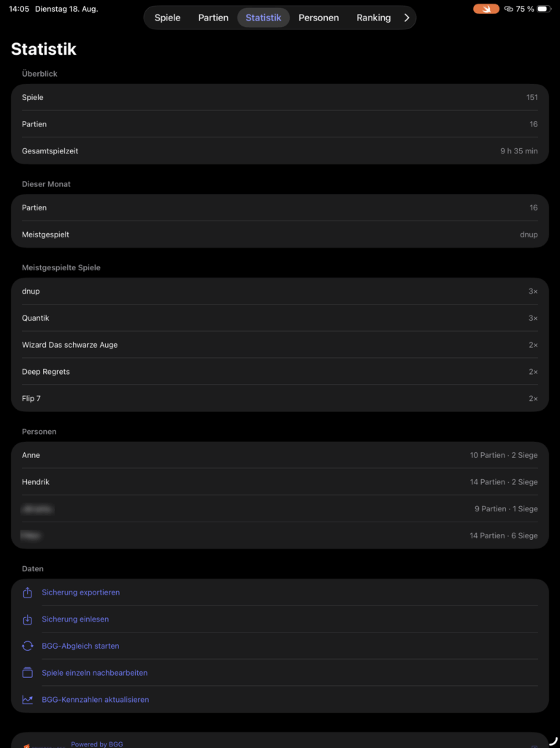Tap the Spiele einzeln nachbearbeiten stack icon
Screen dimensions: 560x748
click(28, 673)
